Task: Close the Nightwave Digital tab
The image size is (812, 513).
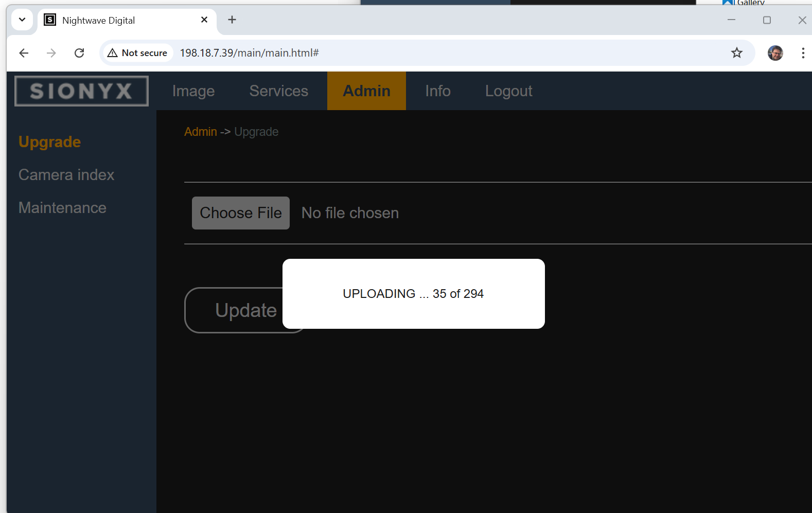Action: point(204,20)
